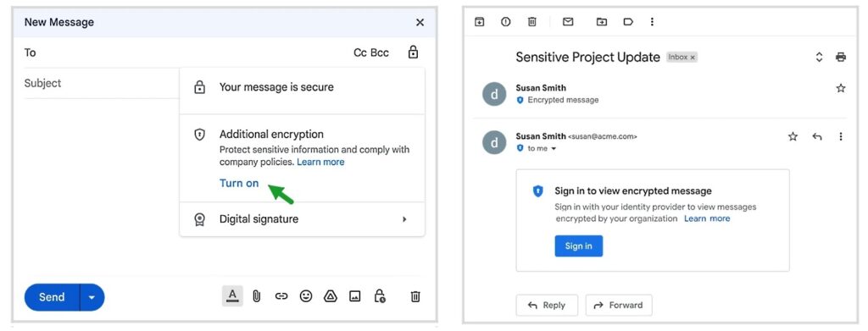This screenshot has height=331, width=868.
Task: Insert files using Google Drive icon
Action: click(x=331, y=297)
